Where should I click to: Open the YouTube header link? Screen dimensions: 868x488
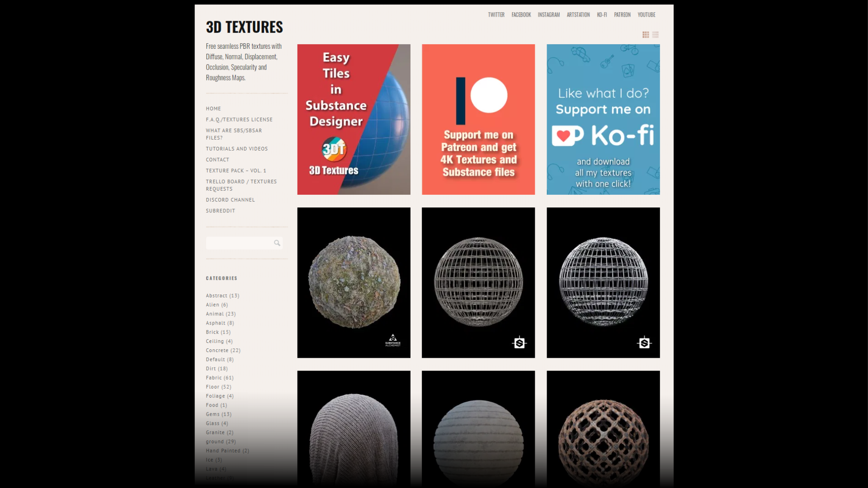click(646, 15)
